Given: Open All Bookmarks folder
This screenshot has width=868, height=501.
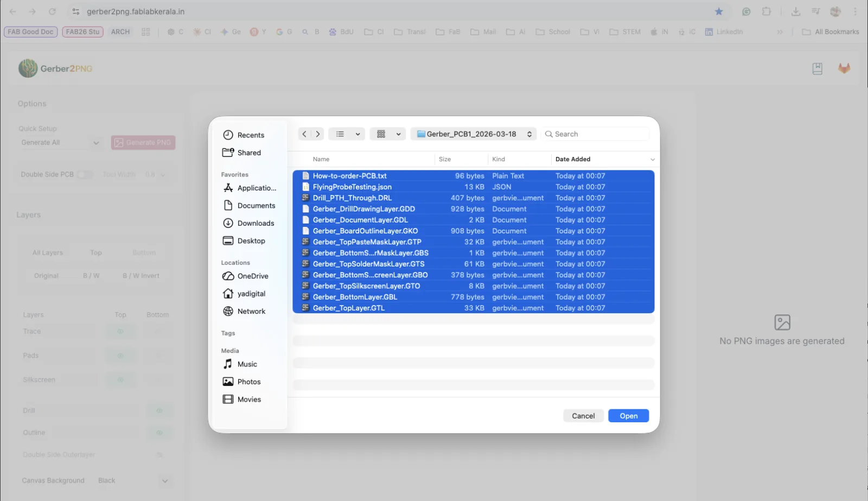Looking at the screenshot, I should point(831,32).
